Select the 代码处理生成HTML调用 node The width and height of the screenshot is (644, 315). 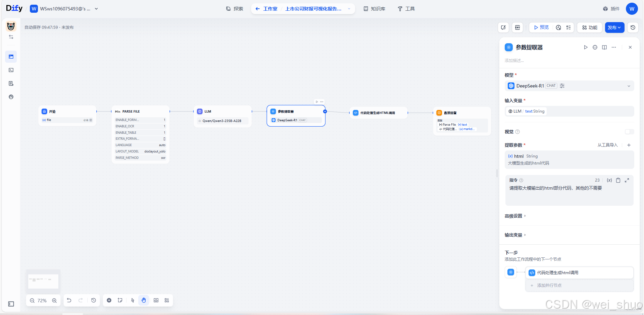(379, 113)
